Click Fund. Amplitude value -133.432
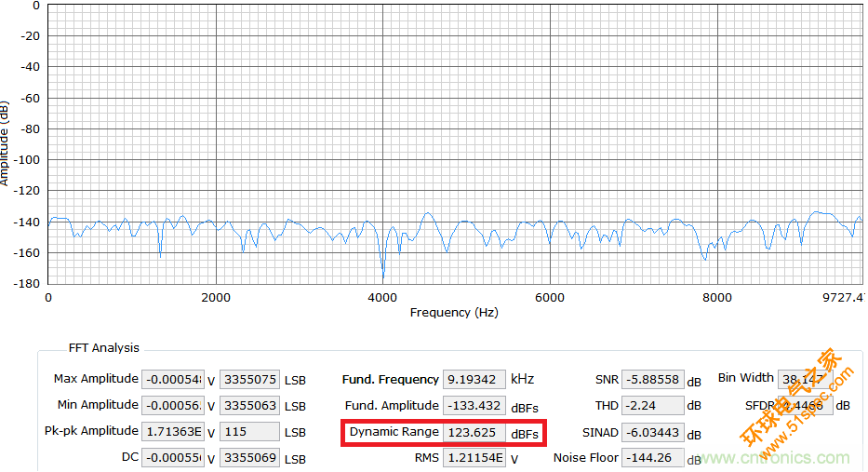868x472 pixels. coord(474,406)
